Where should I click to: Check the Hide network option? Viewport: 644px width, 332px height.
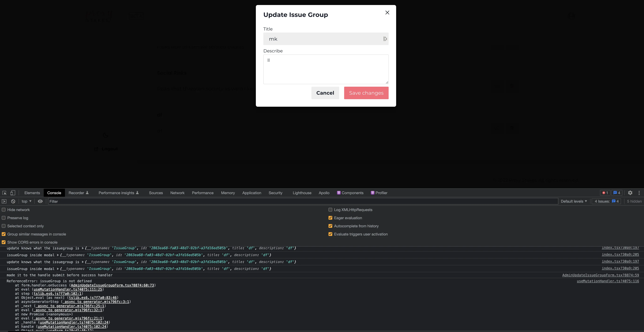pyautogui.click(x=4, y=210)
